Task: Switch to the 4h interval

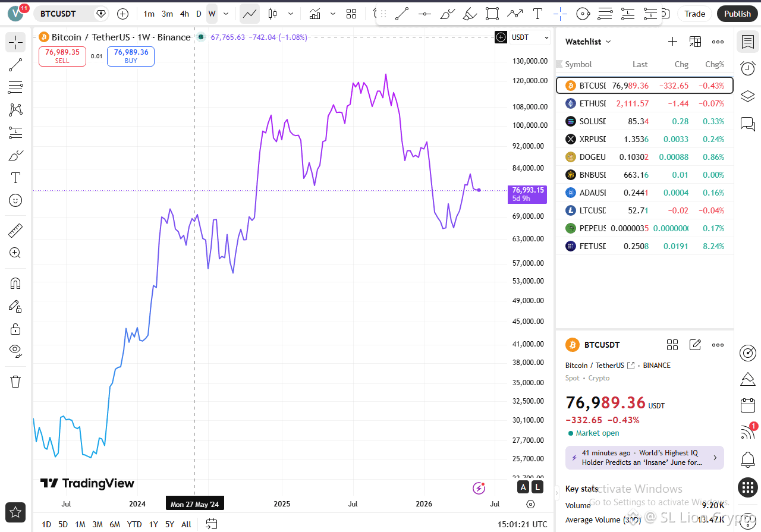Action: point(185,14)
